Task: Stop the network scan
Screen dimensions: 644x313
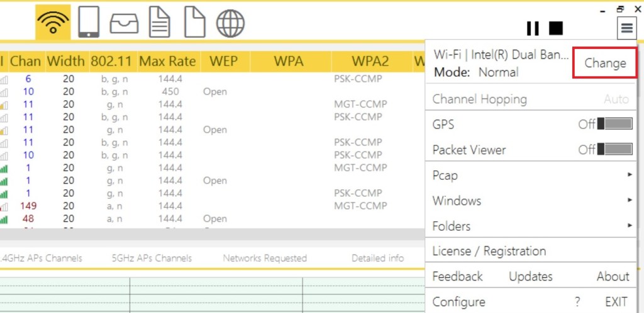Action: point(555,28)
